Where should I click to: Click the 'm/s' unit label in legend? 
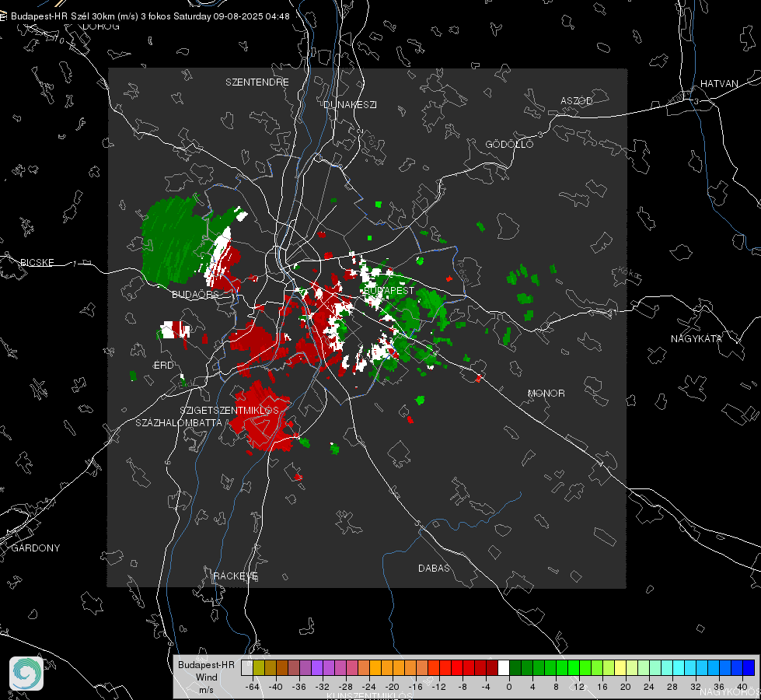pos(206,689)
